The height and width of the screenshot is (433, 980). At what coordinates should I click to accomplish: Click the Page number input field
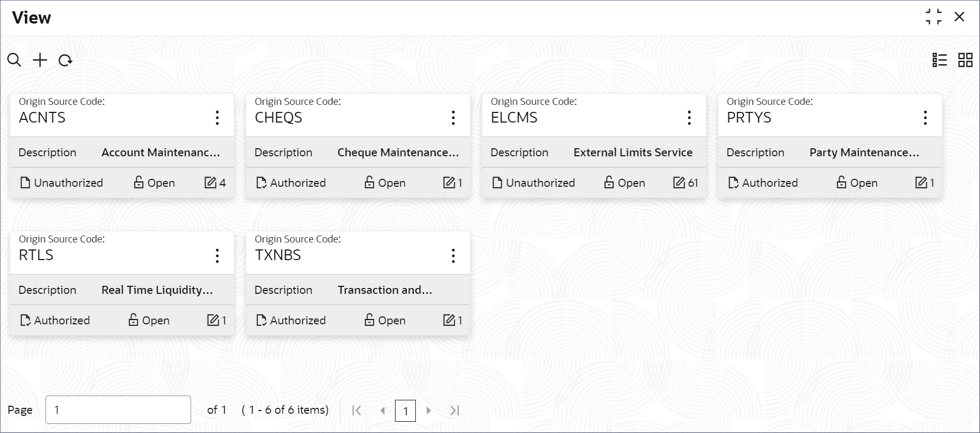(x=118, y=410)
